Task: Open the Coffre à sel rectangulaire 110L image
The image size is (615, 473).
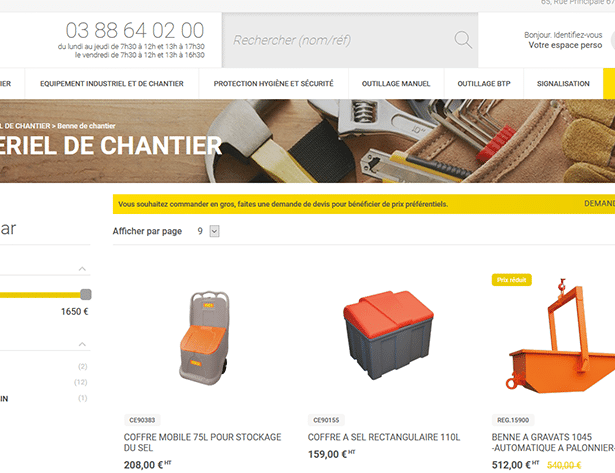Action: 388,335
